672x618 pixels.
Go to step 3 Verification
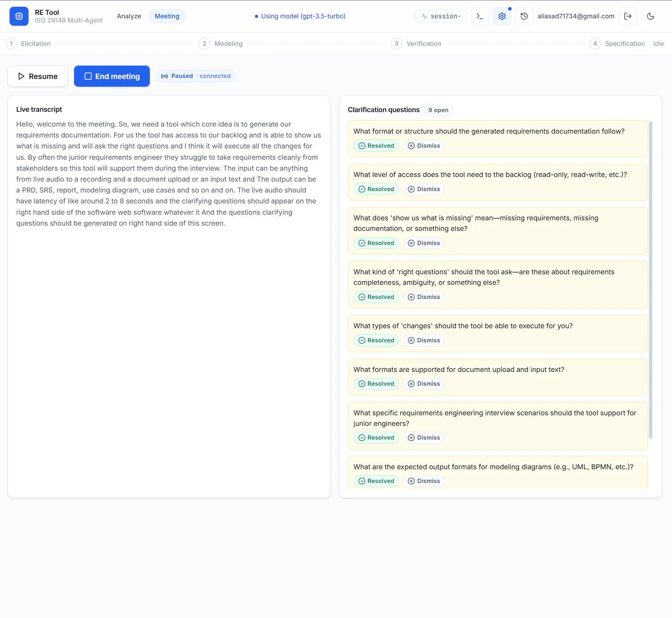click(x=416, y=44)
